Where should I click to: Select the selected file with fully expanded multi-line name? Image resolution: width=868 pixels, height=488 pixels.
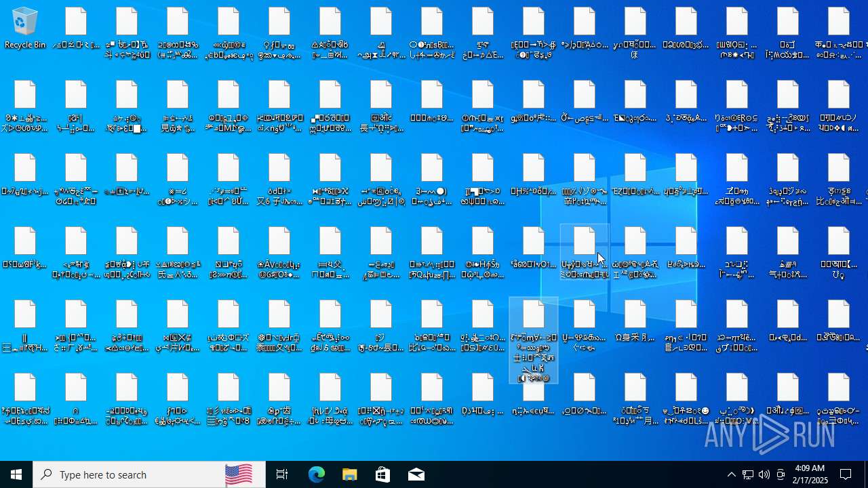[x=534, y=340]
